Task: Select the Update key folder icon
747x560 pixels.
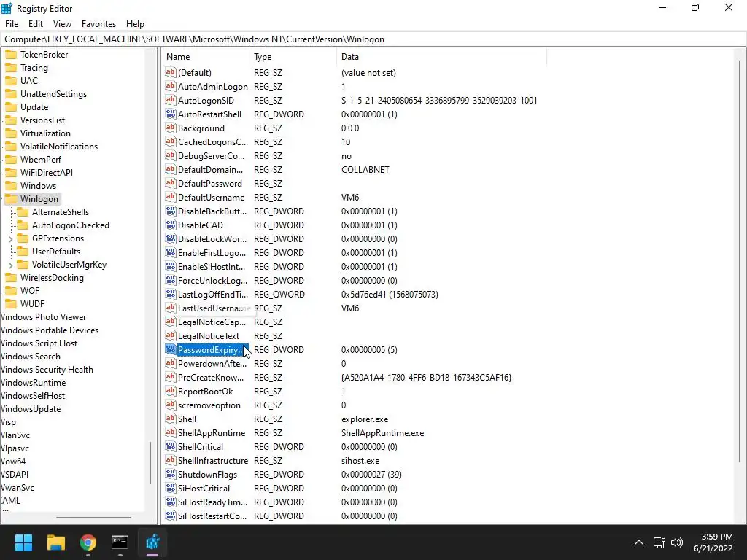Action: pos(10,107)
